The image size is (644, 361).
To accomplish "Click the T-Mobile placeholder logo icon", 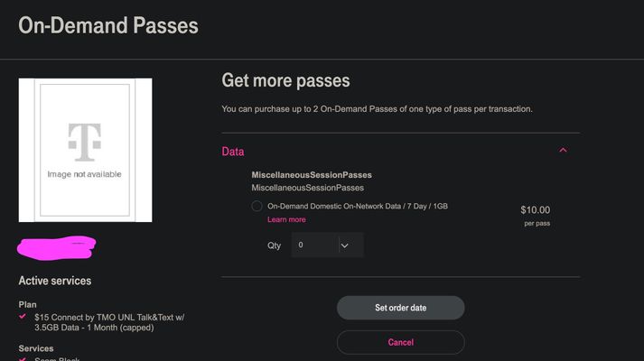I will (85, 142).
